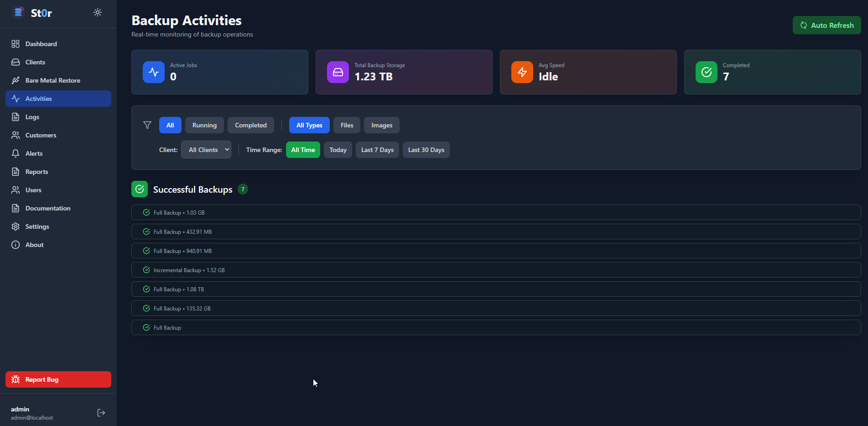Click the Active Jobs pulse icon
This screenshot has width=868, height=426.
pos(154,72)
